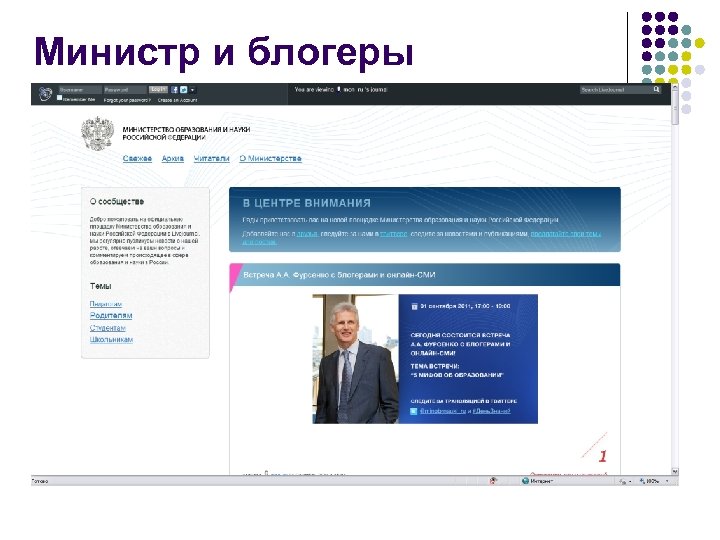This screenshot has width=720, height=540.
Task: Open the О Министерстве tab
Action: pos(270,158)
